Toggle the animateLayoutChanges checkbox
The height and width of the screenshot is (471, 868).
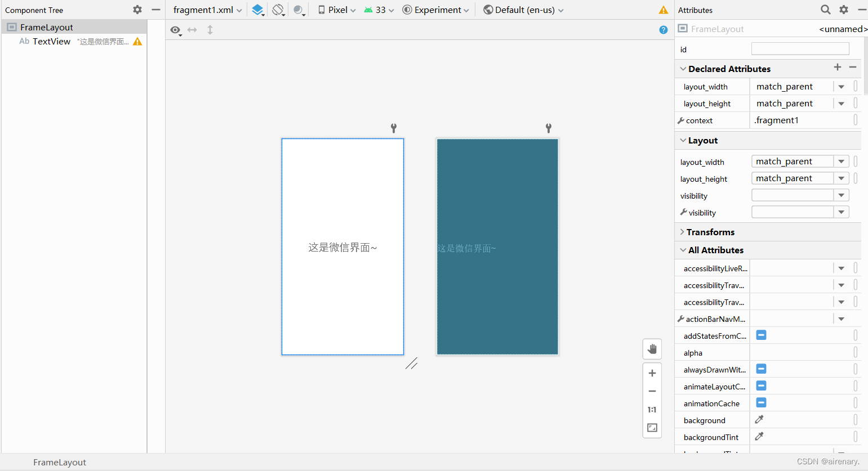[x=761, y=386]
